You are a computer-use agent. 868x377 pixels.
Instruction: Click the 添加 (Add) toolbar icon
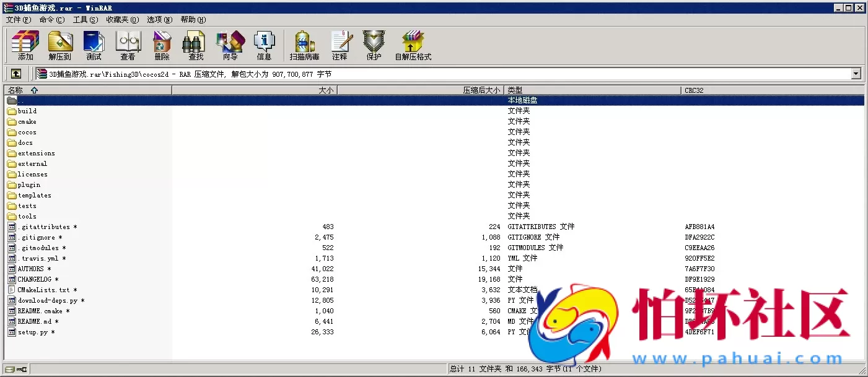click(x=25, y=45)
